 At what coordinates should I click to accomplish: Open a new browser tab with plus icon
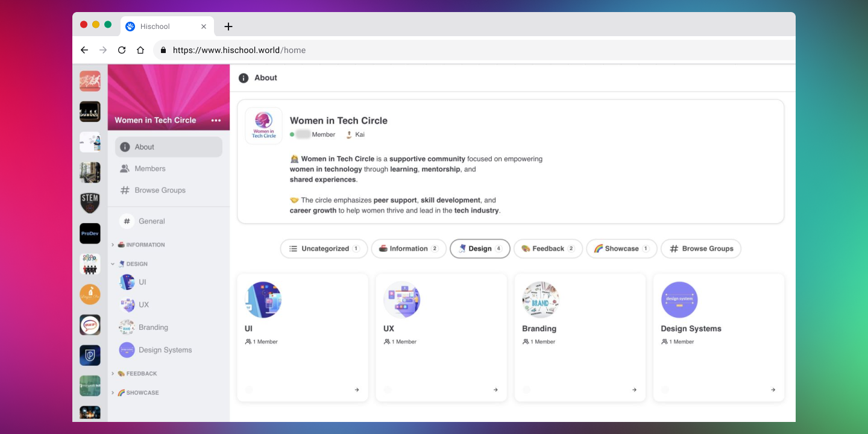click(228, 27)
